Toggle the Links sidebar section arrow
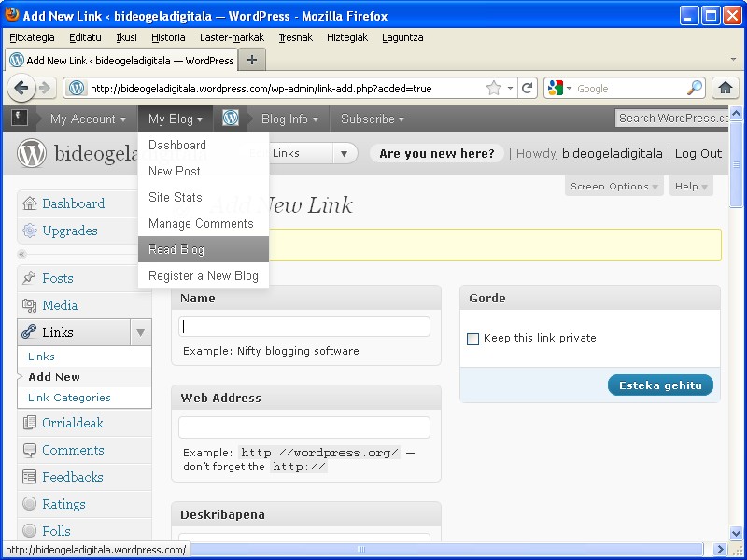 141,332
